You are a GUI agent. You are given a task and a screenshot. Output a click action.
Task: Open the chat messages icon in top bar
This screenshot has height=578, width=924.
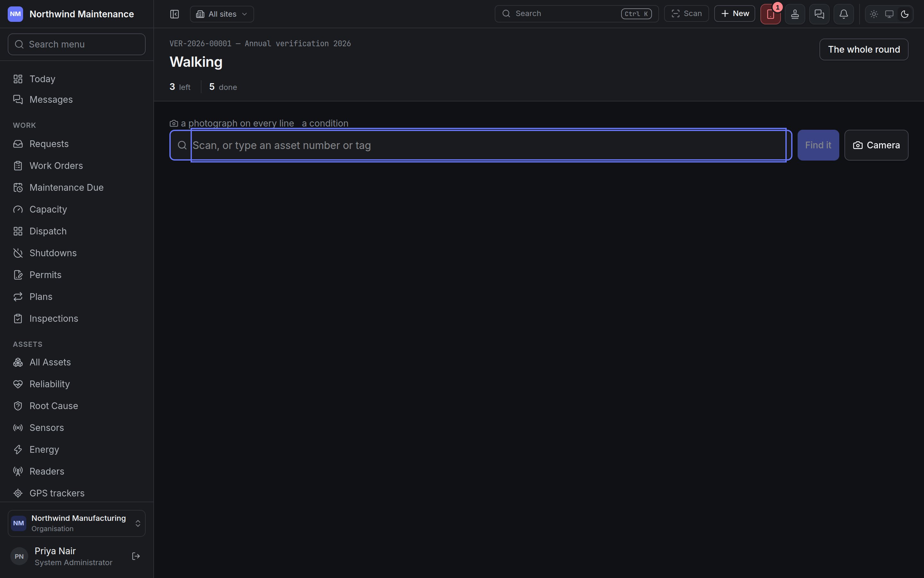(819, 14)
